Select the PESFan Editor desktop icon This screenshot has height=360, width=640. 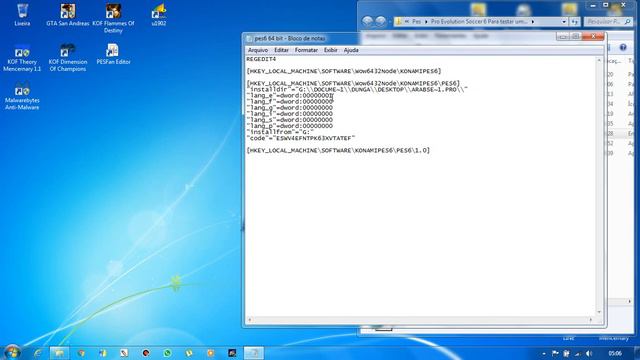pyautogui.click(x=113, y=54)
